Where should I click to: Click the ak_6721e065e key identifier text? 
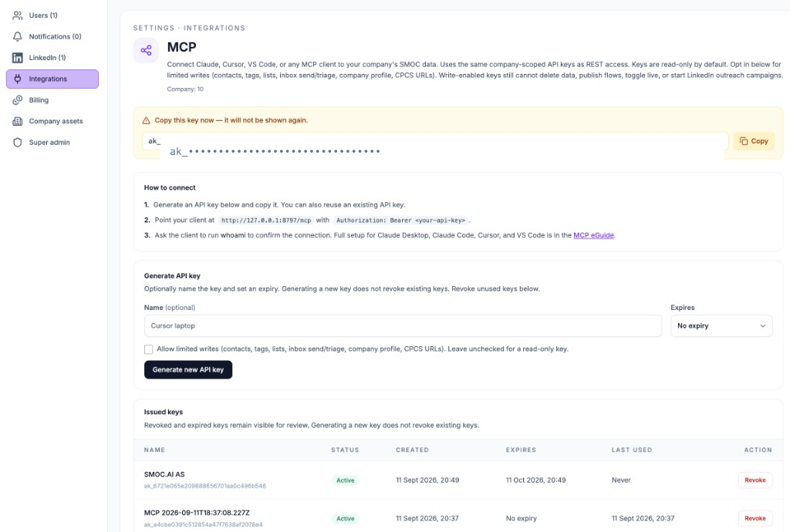pos(205,487)
